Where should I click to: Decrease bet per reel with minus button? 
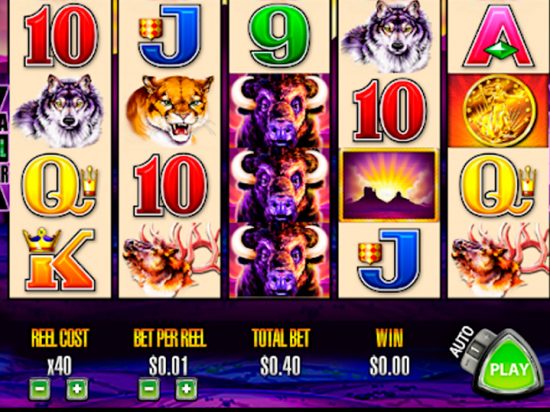tap(149, 389)
